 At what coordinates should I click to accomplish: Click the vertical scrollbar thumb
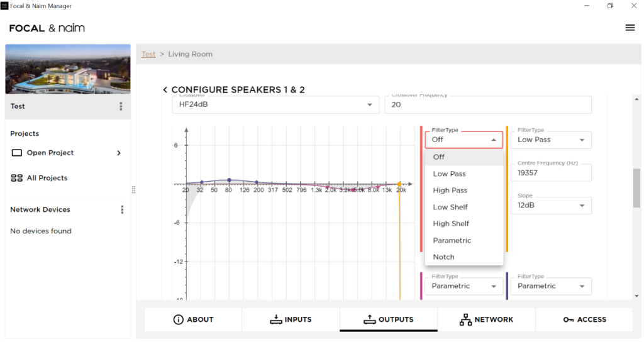tap(636, 188)
